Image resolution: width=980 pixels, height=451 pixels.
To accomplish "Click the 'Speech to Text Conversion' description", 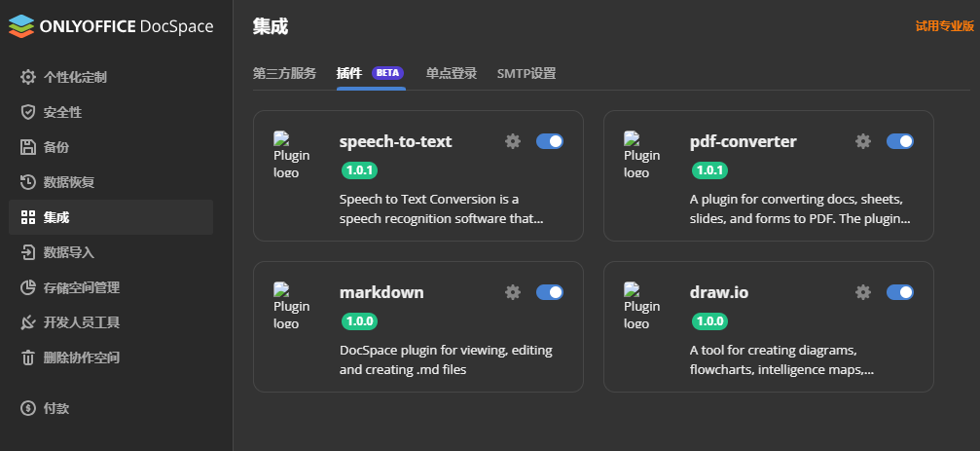I will pyautogui.click(x=441, y=209).
